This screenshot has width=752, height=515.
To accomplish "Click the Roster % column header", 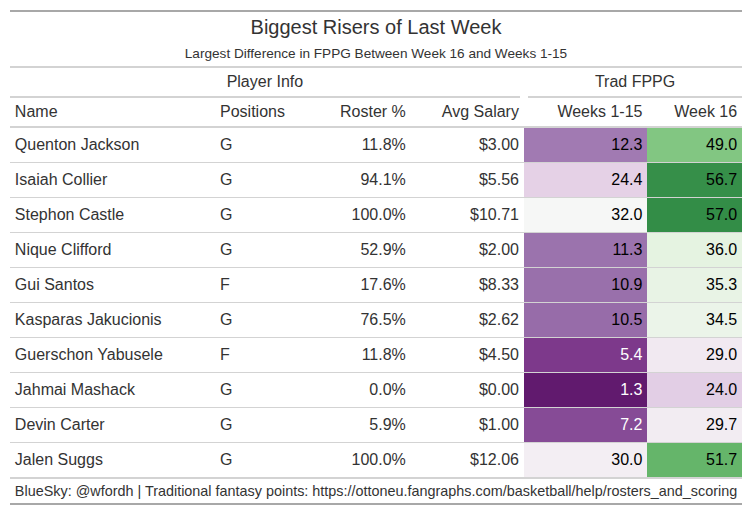I will [372, 112].
